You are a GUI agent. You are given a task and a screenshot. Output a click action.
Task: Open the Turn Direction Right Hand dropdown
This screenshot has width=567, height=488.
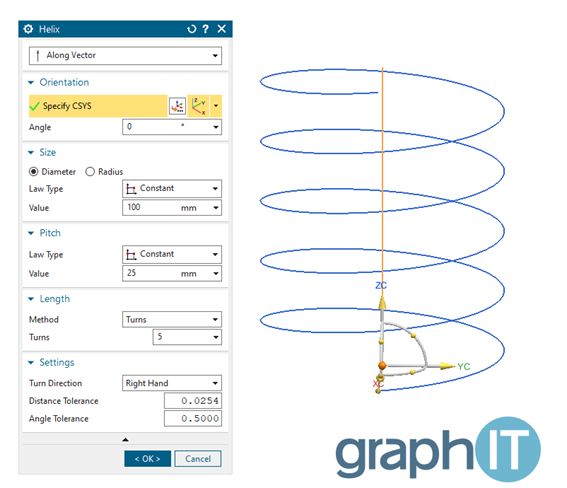click(172, 383)
